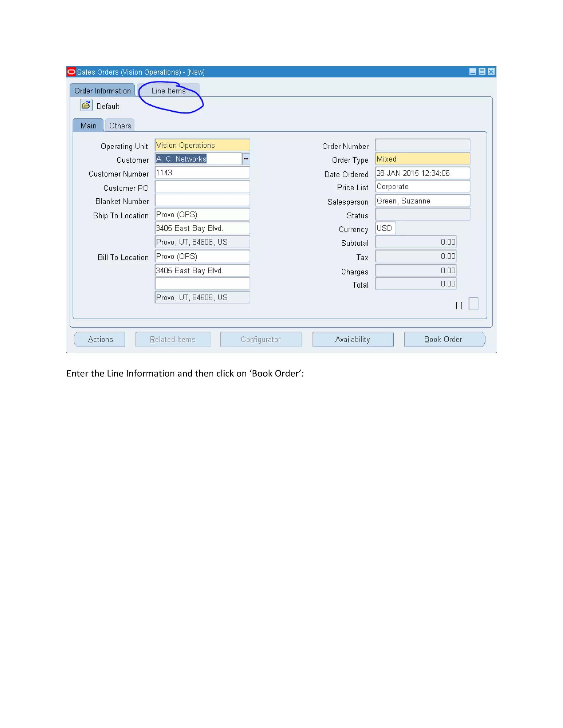This screenshot has width=563, height=728.
Task: Click the Tax amount field
Action: pos(416,256)
